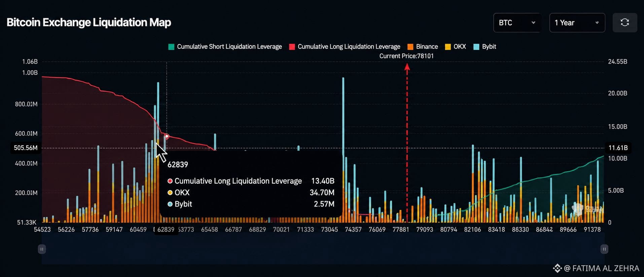
Task: Click the refresh chart icon button
Action: point(624,23)
